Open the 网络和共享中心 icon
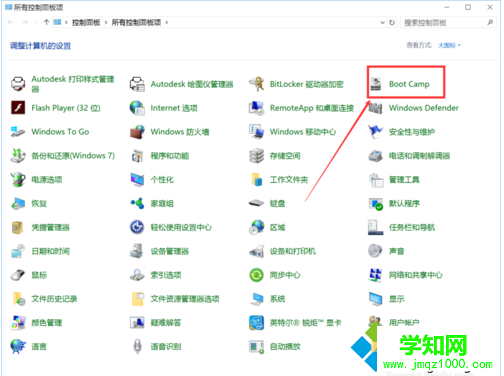This screenshot has height=376, width=504. pos(376,275)
